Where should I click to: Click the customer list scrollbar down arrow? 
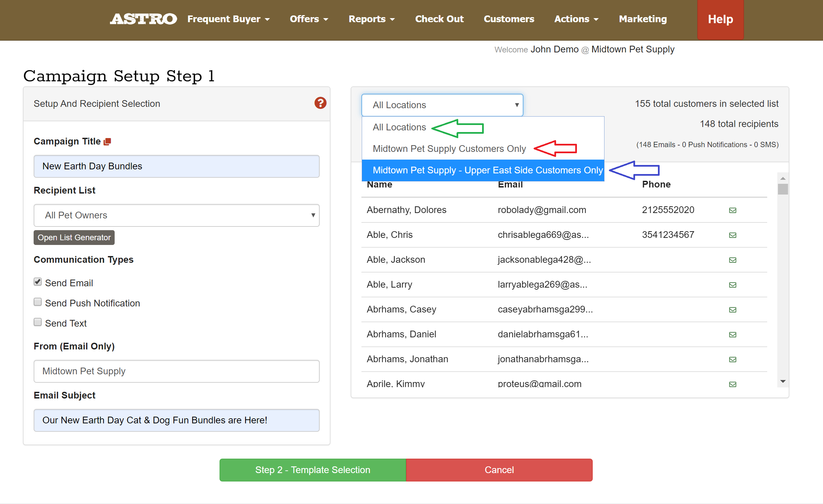click(x=783, y=381)
